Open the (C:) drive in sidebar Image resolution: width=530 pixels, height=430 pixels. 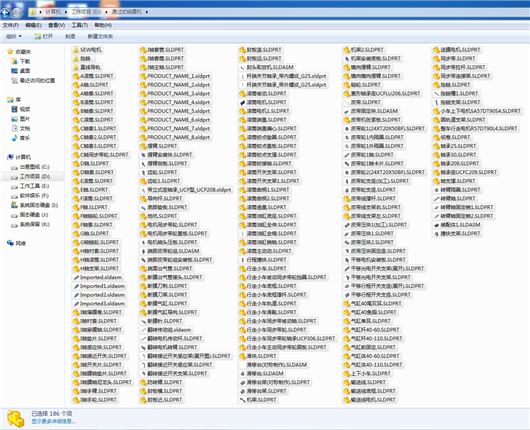pos(30,167)
